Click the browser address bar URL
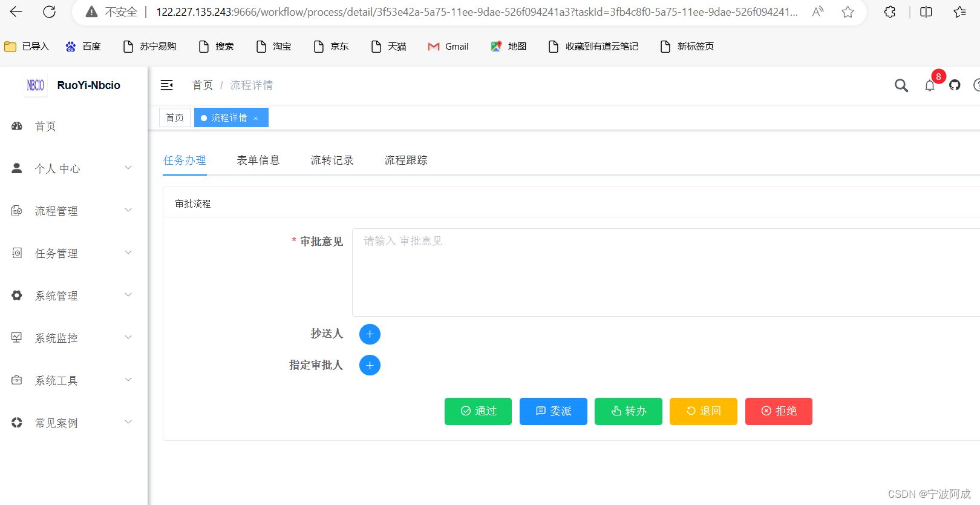The width and height of the screenshot is (980, 505). click(477, 12)
